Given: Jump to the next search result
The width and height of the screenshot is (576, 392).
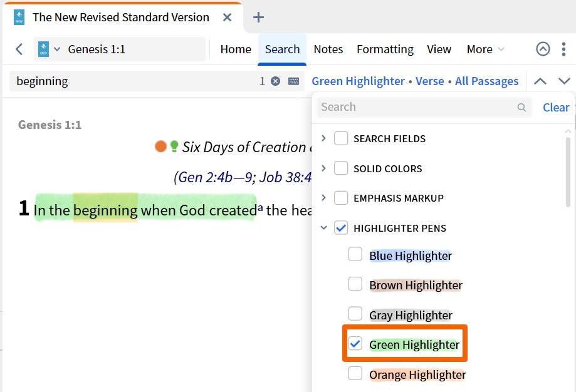Looking at the screenshot, I should [x=564, y=81].
